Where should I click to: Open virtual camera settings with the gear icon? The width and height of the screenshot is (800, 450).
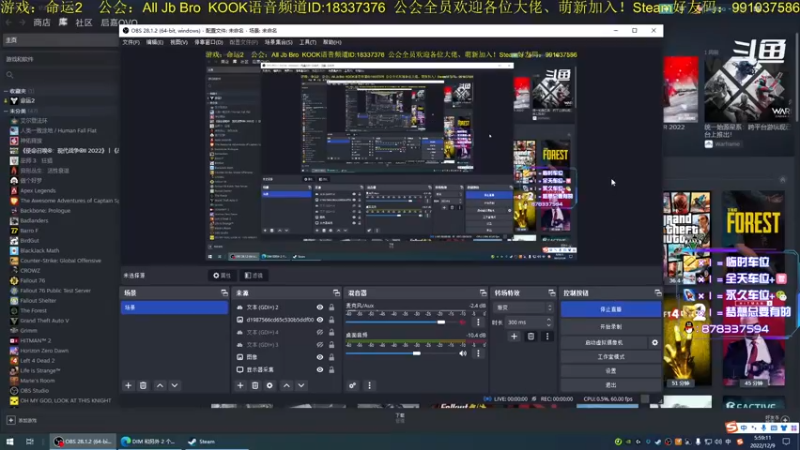[x=655, y=342]
